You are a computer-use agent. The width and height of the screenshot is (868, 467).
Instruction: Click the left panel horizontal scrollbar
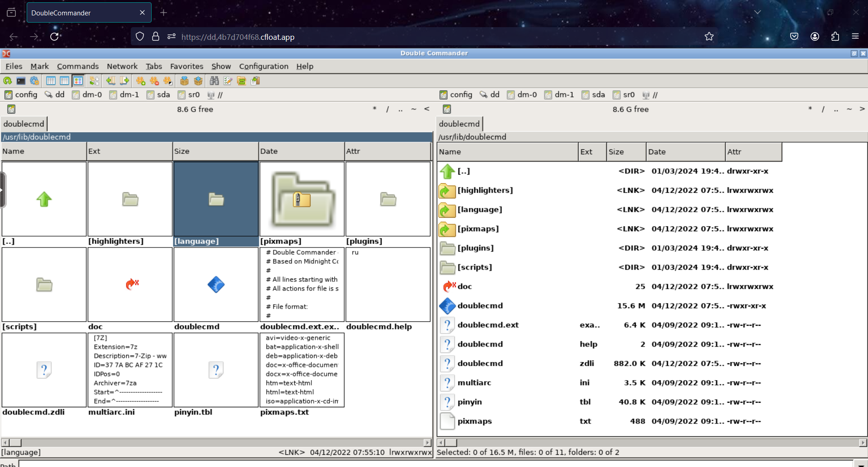pyautogui.click(x=216, y=443)
